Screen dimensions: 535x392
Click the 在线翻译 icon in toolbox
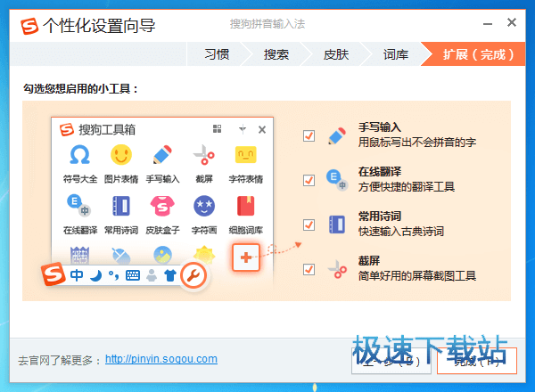(x=78, y=205)
